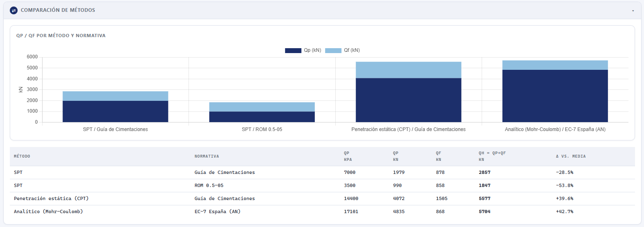The image size is (644, 227).
Task: Click the ROM 0.5-05 normativa cell
Action: pos(209,185)
